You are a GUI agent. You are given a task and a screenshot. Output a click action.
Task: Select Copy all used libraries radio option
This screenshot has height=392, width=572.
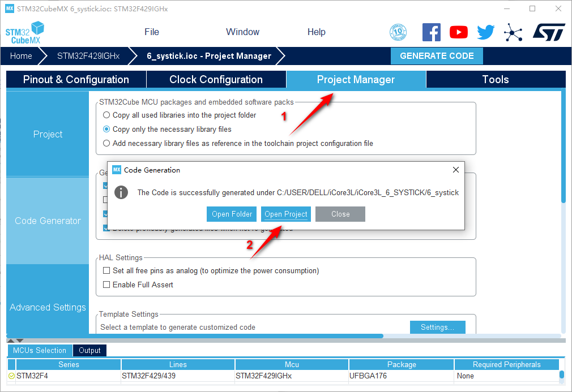(106, 115)
